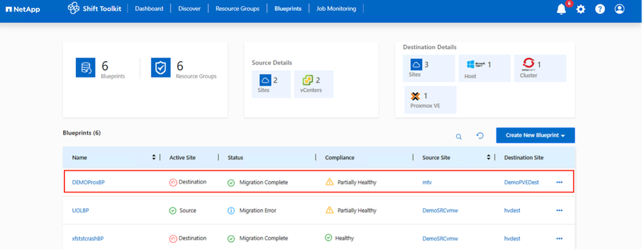Screen dimensions: 644x250
Task: Click the Active Site column header
Action: (x=182, y=158)
